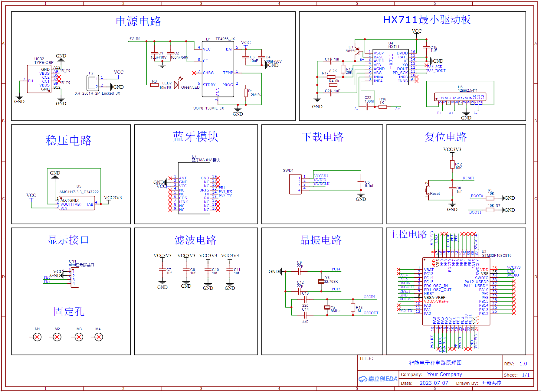Click the 复位电路 section title
Image resolution: width=541 pixels, height=392 pixels.
click(446, 137)
